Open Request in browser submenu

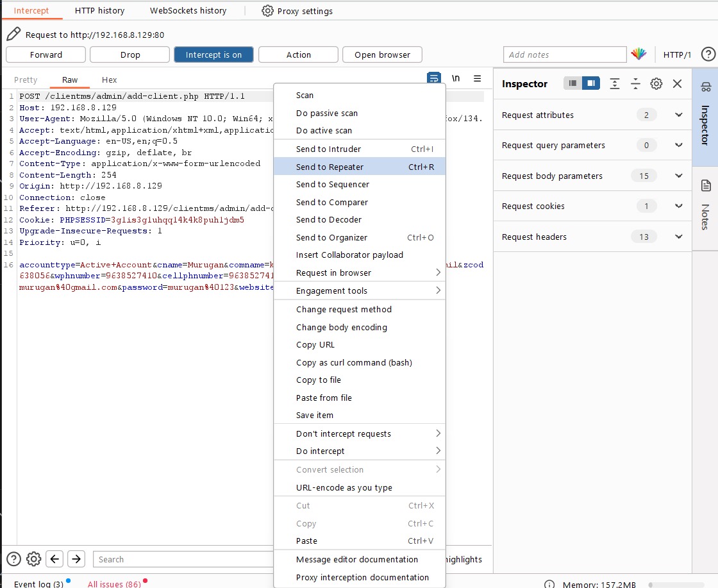(360, 273)
